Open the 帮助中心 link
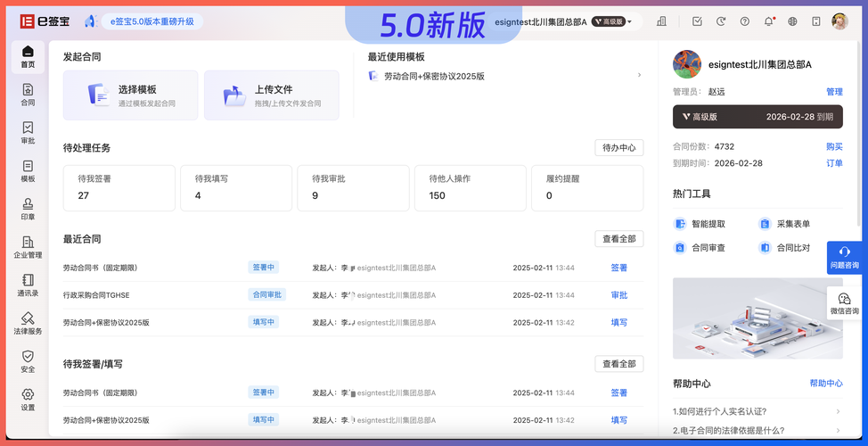This screenshot has width=868, height=446. [x=826, y=384]
